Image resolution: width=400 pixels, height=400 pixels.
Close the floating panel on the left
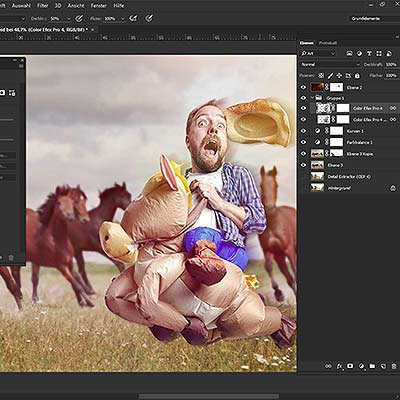click(22, 60)
